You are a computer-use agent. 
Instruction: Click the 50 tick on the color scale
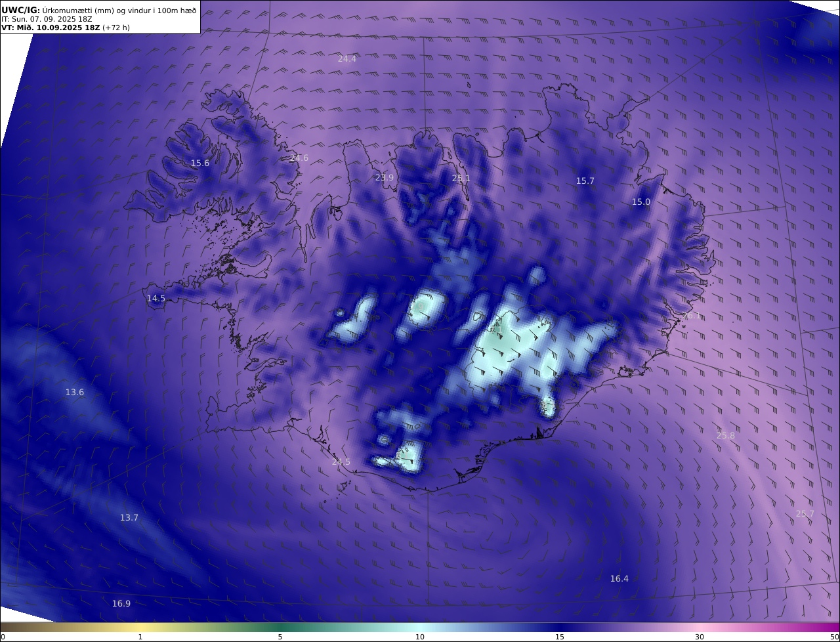(835, 637)
